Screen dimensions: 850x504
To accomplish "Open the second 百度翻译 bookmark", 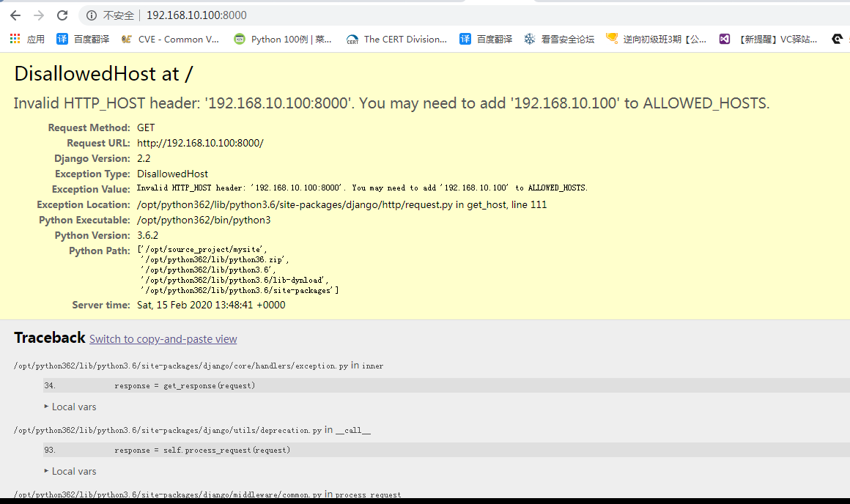I will tap(486, 39).
